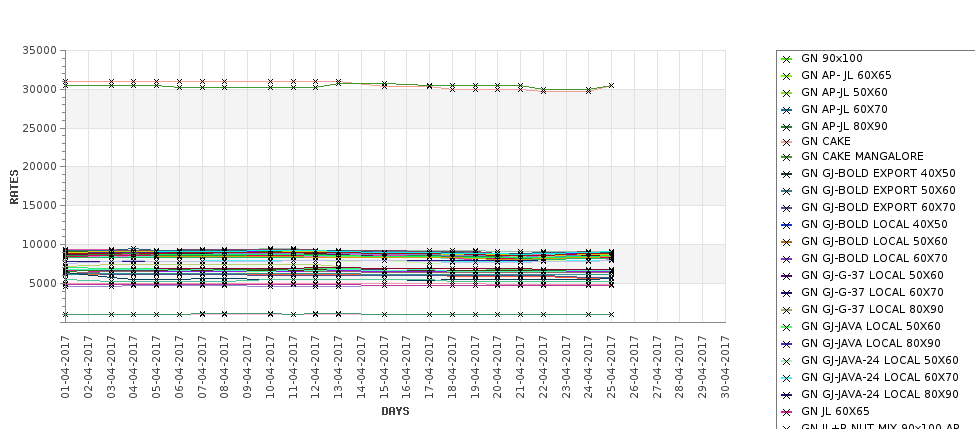Click GN GJ-JAVA-24 LOCAL 80X90 legend marker
This screenshot has height=429, width=975.
[x=787, y=395]
